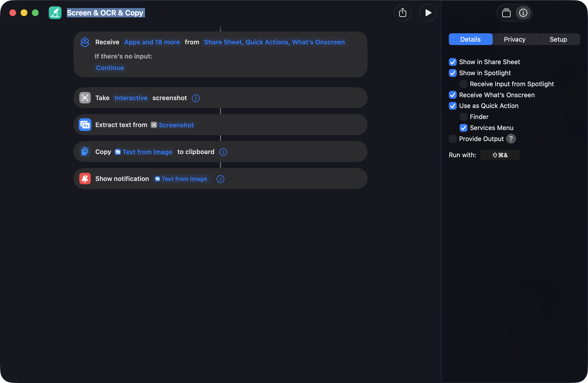Expand Copy to clipboard action options

point(223,152)
